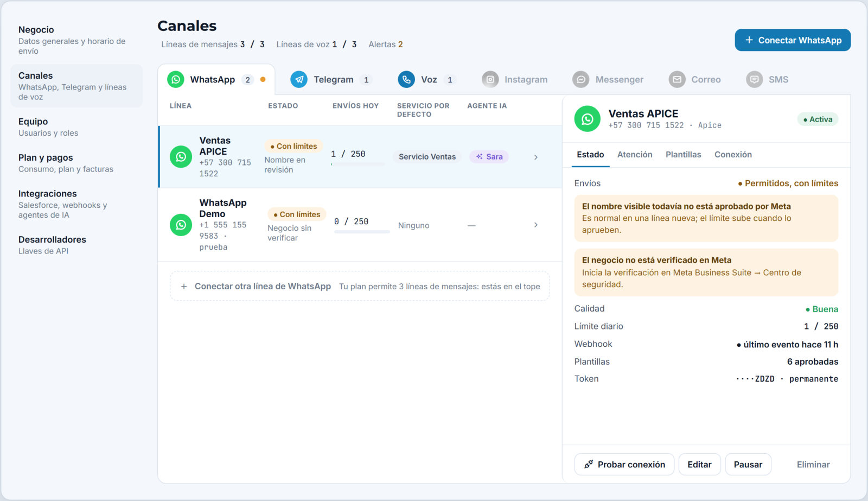Open the Estado tab in detail panel
Viewport: 868px width, 501px height.
coord(590,155)
